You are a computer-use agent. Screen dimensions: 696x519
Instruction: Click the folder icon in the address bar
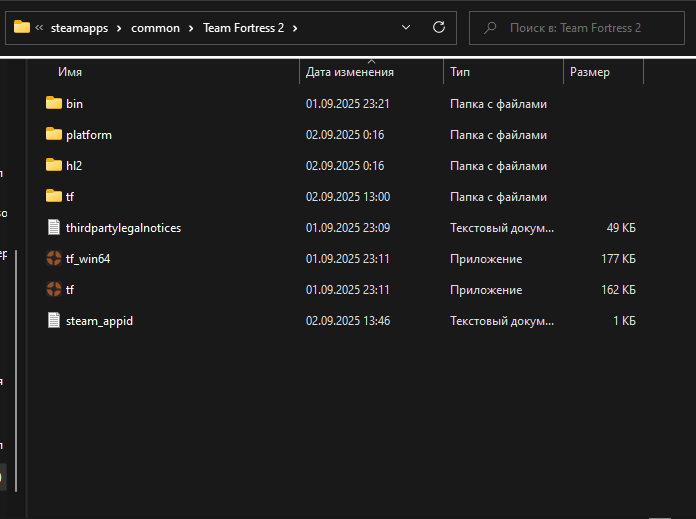pyautogui.click(x=22, y=27)
